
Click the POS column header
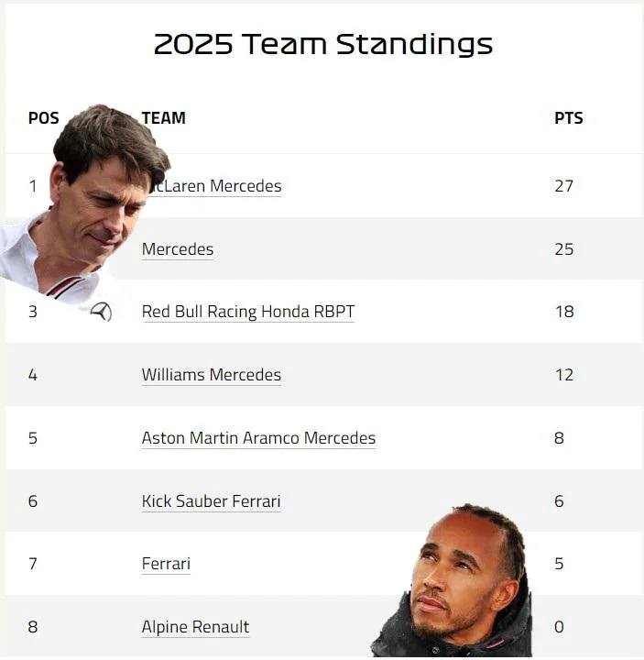[44, 118]
